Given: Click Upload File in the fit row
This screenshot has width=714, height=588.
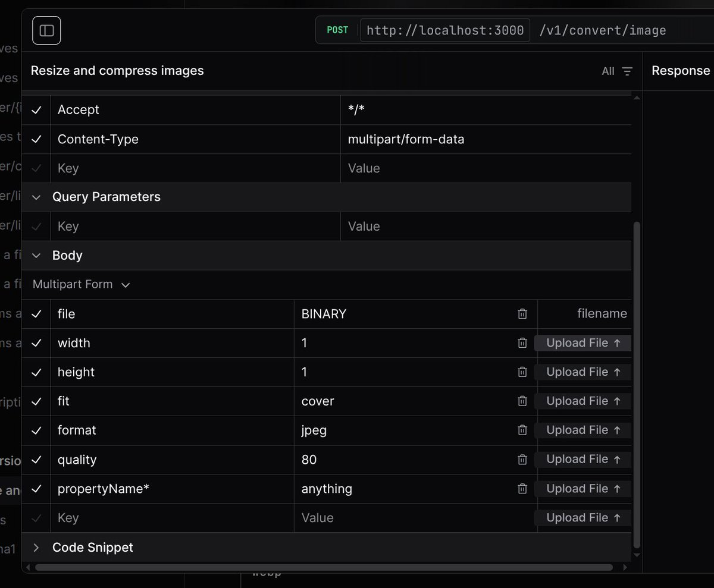Looking at the screenshot, I should click(583, 401).
